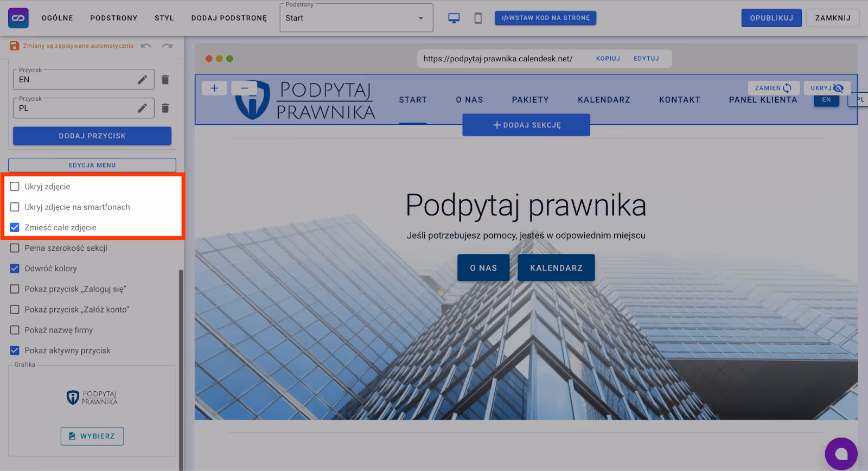Delete the PL button with trash icon
This screenshot has height=471, width=868.
coord(165,108)
